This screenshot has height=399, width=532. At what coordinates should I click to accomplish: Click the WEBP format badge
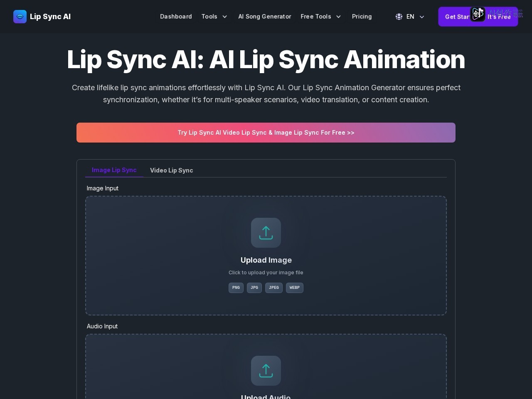tap(295, 288)
